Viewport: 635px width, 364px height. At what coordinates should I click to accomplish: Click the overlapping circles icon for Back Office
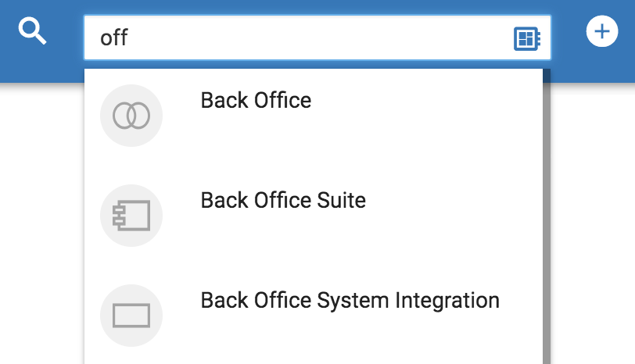click(131, 116)
